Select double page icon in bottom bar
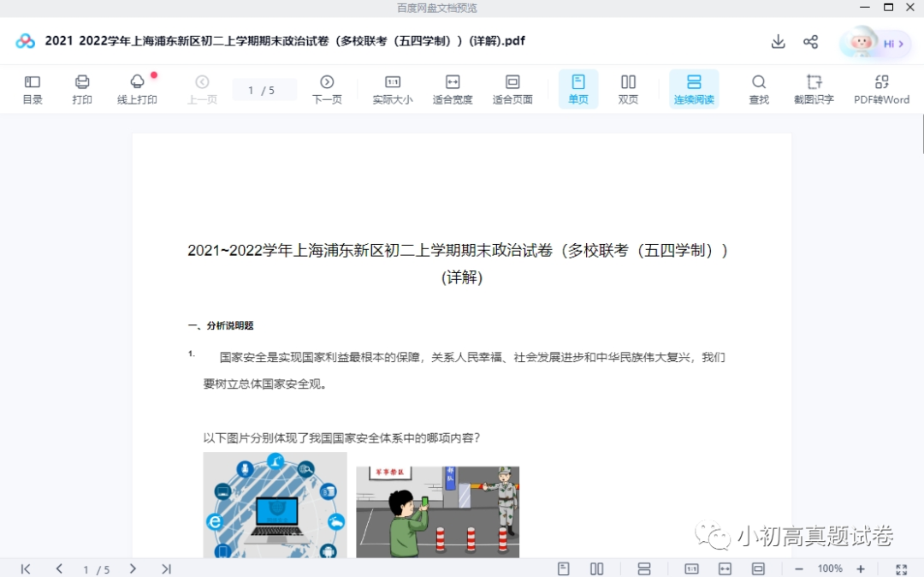Image resolution: width=924 pixels, height=577 pixels. 596,568
